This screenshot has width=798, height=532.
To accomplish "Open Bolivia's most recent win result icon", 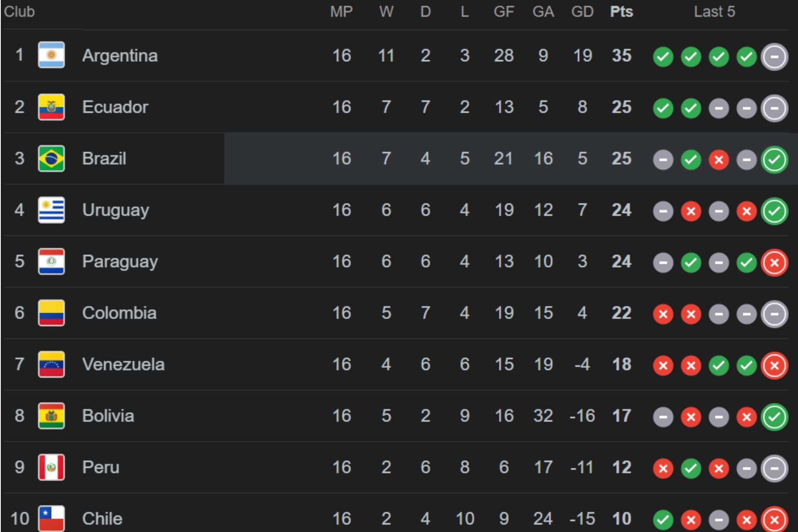I will pyautogui.click(x=774, y=417).
